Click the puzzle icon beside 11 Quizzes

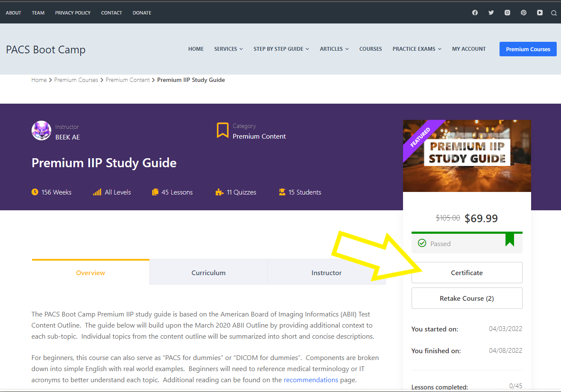click(219, 192)
